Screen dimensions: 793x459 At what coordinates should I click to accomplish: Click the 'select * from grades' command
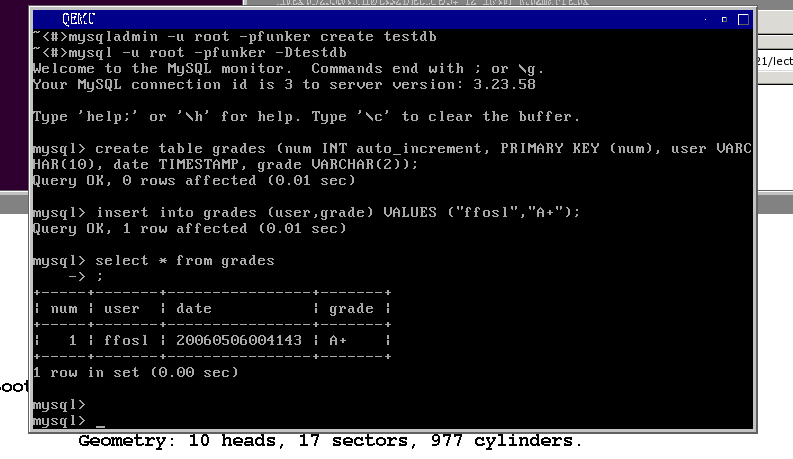click(x=185, y=261)
